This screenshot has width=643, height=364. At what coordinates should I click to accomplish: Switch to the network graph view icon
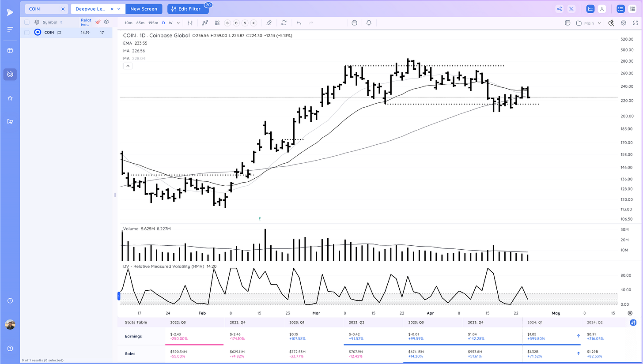(x=602, y=9)
